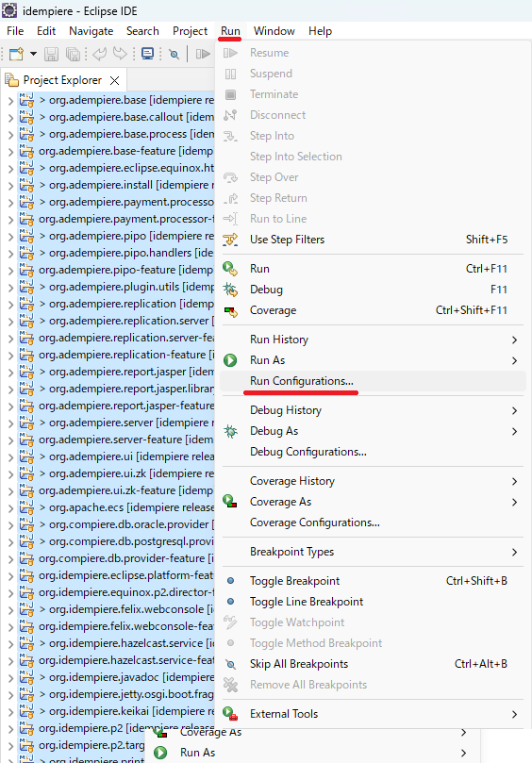Click Run As in background context menu
Image resolution: width=532 pixels, height=763 pixels.
[197, 753]
